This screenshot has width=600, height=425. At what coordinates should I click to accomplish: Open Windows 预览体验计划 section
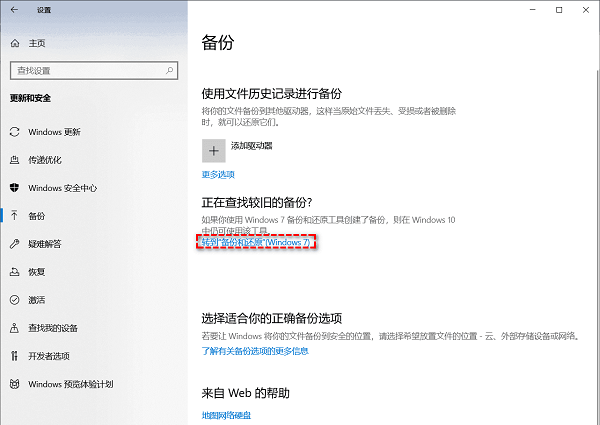tap(71, 384)
